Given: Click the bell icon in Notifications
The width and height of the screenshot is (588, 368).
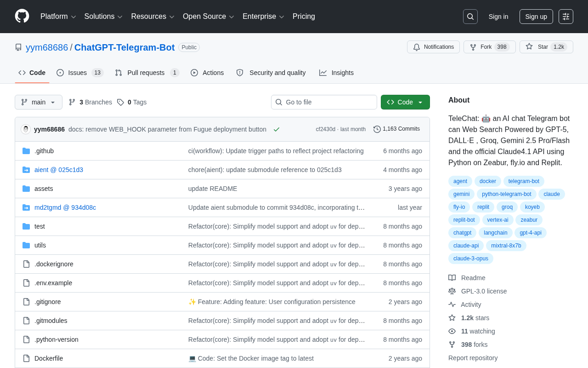Looking at the screenshot, I should click(417, 47).
